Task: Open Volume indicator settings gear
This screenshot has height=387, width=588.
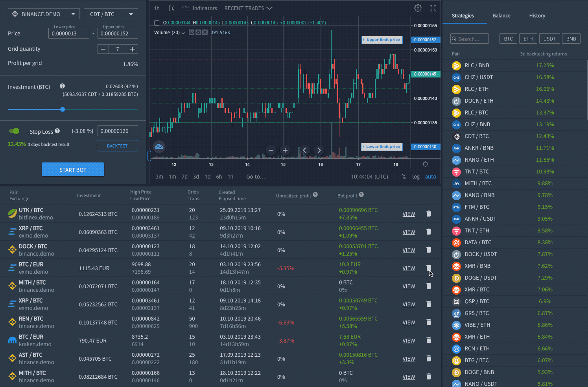Action: [198, 32]
